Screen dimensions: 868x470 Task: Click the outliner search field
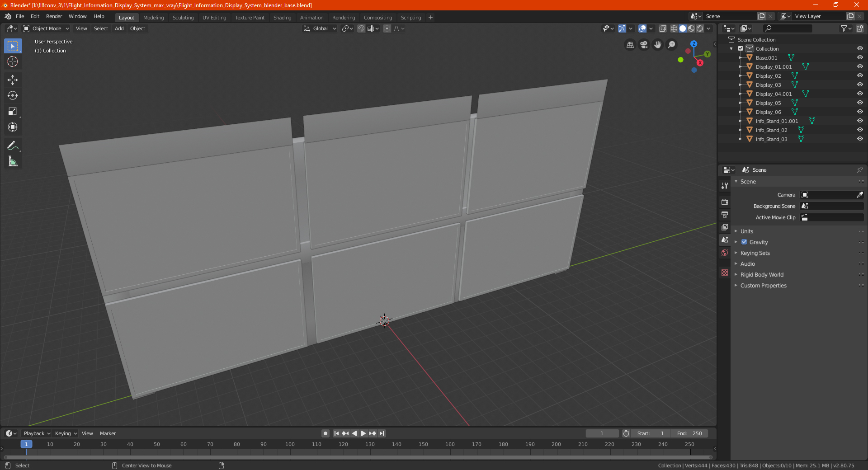pyautogui.click(x=787, y=28)
